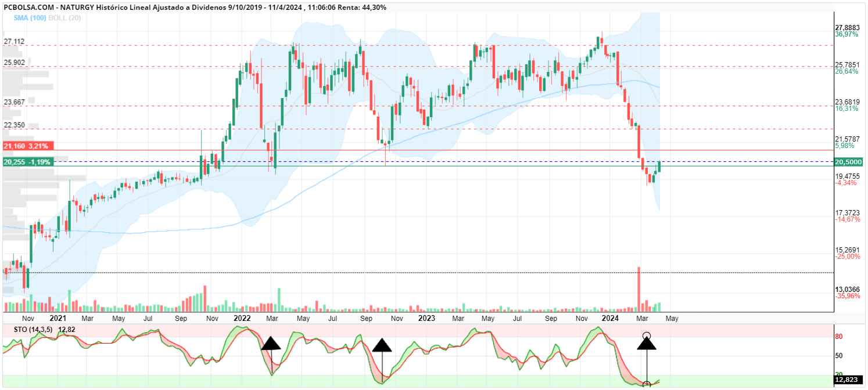Click the 16,31% percentage label
The image size is (868, 390).
846,109
